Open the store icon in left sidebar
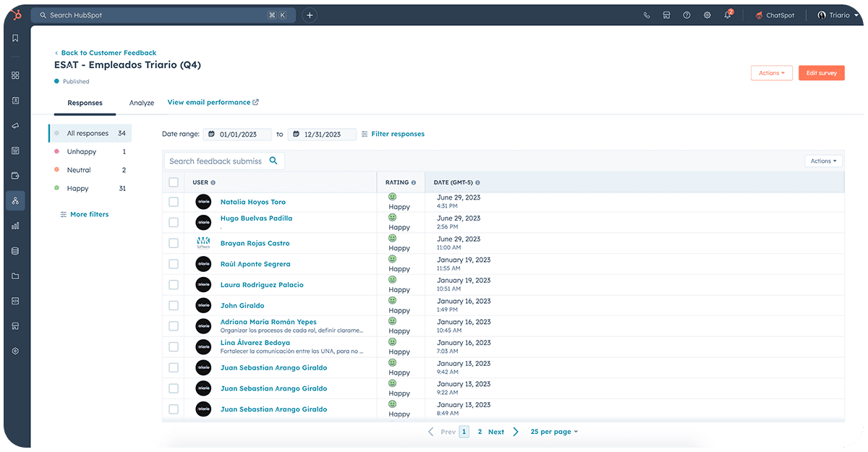Screen dimensions: 868x452 click(x=16, y=326)
